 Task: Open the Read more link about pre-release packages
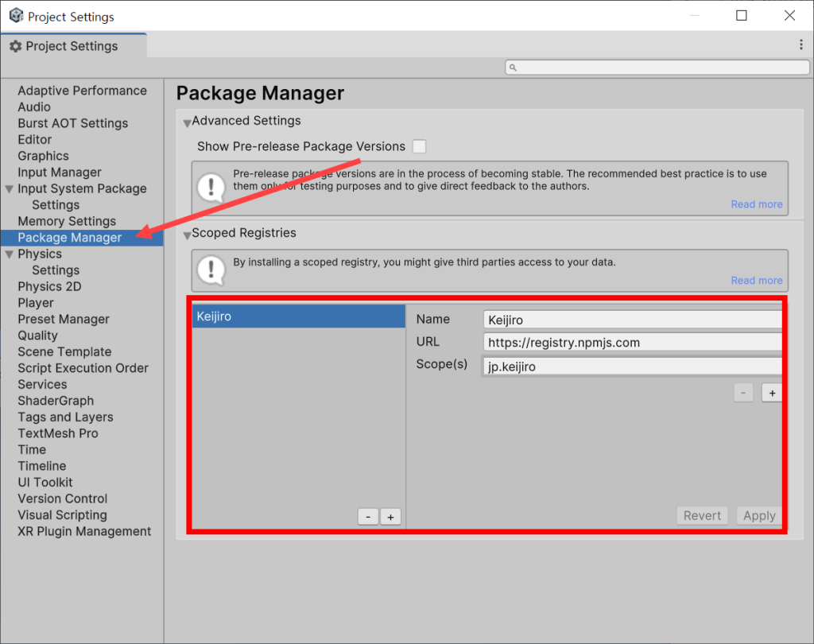(x=756, y=204)
